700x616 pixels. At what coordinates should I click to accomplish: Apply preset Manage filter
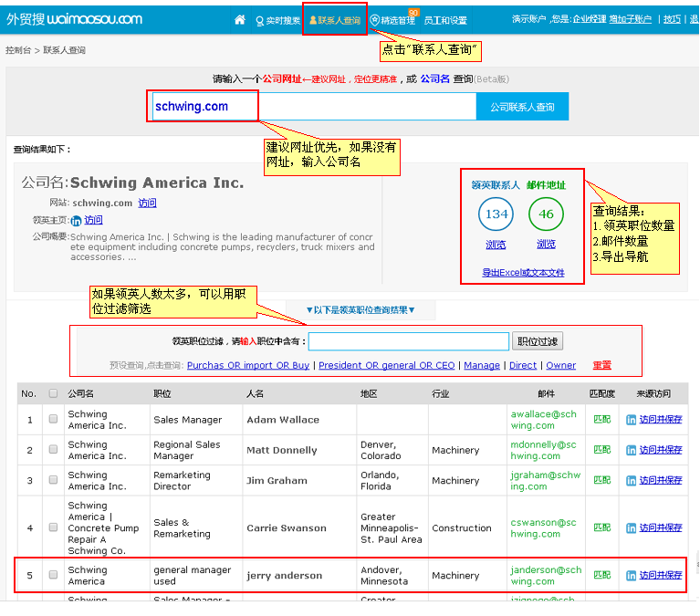tap(482, 365)
